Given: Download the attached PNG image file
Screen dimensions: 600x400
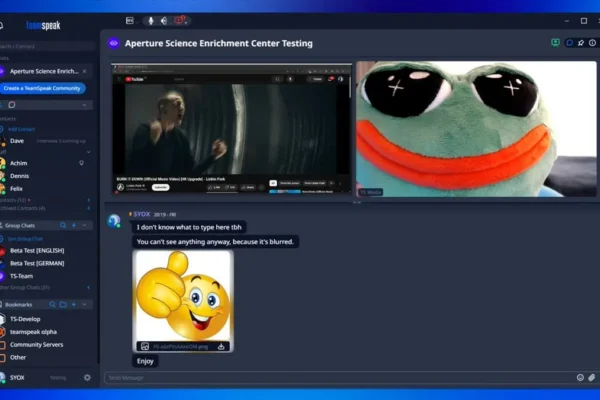Looking at the screenshot, I should point(220,346).
